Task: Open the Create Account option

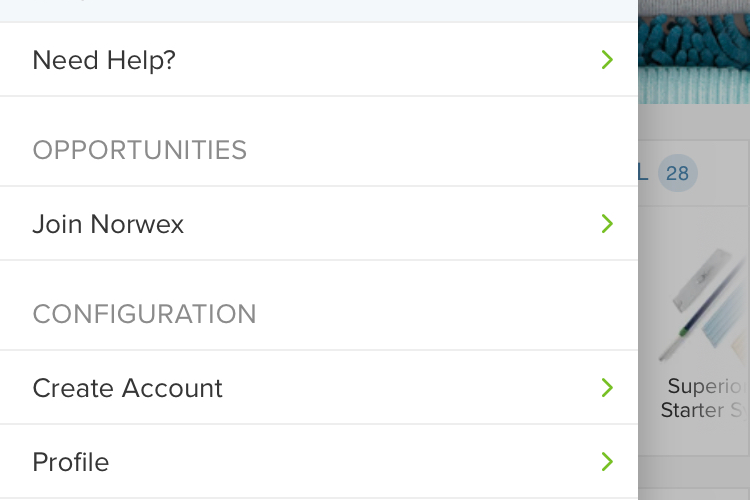Action: pos(319,388)
